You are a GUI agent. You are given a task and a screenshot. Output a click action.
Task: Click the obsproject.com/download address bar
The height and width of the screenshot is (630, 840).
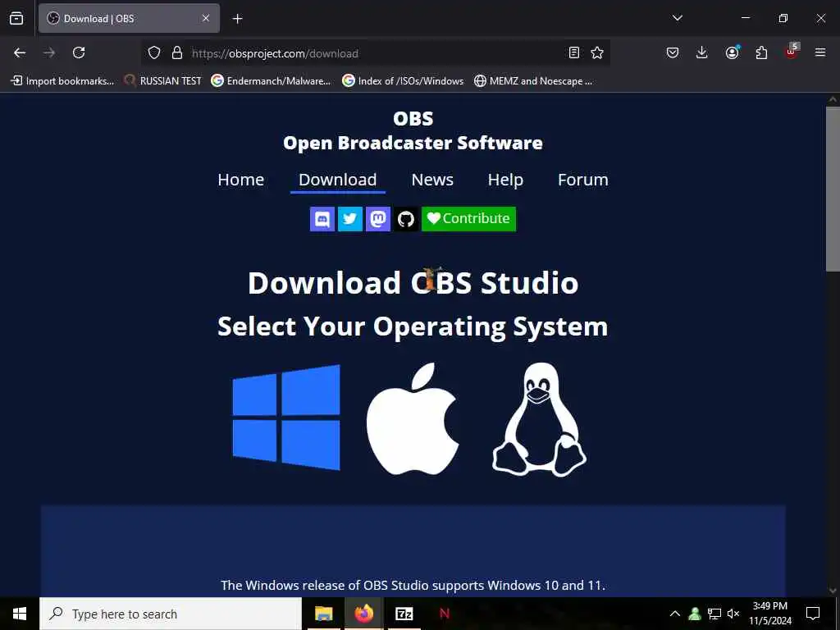[375, 53]
